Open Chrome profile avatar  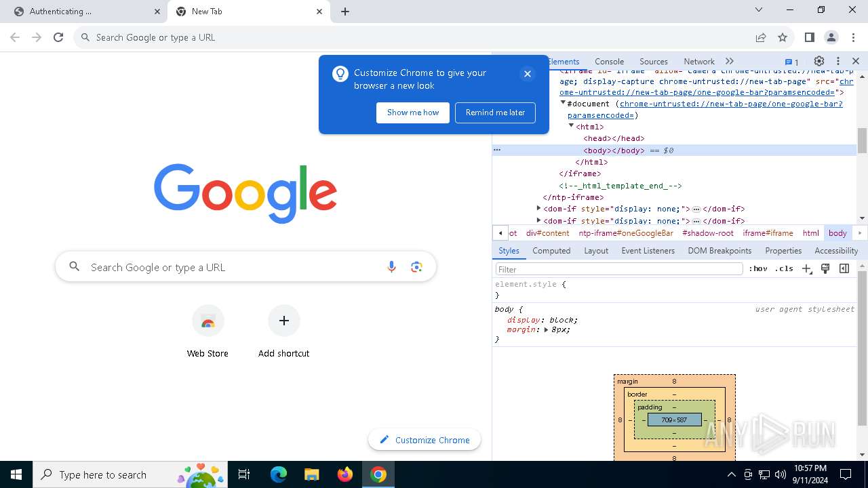pos(831,37)
